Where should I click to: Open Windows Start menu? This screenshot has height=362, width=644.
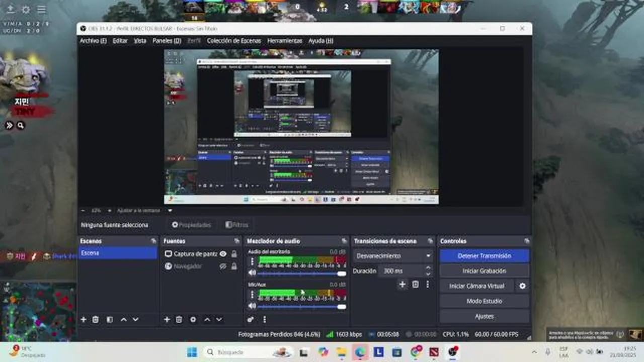[x=192, y=352]
